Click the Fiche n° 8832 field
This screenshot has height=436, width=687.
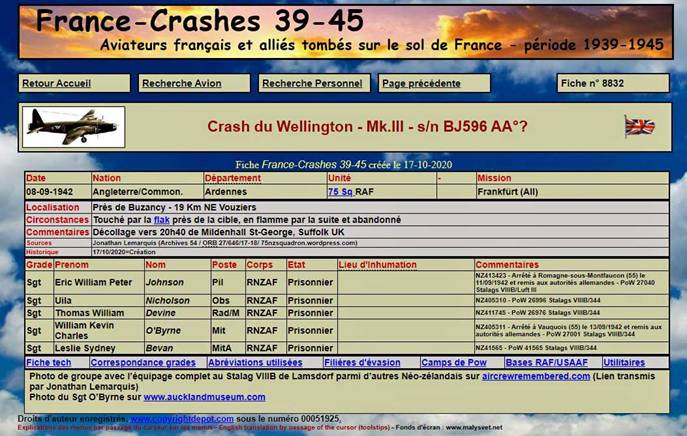point(613,83)
